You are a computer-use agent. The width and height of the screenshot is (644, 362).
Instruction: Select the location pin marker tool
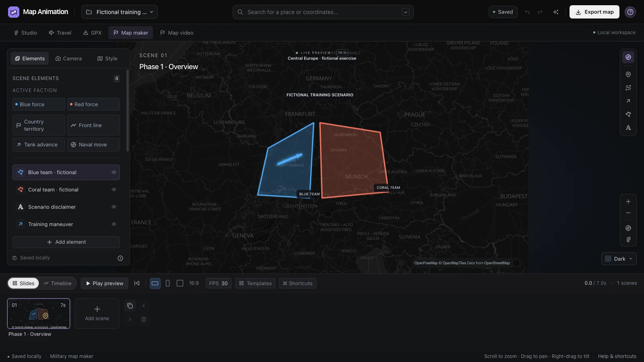(628, 74)
